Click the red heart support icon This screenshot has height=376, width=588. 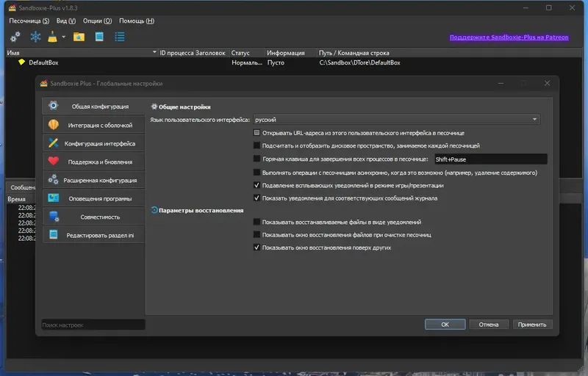pyautogui.click(x=53, y=161)
